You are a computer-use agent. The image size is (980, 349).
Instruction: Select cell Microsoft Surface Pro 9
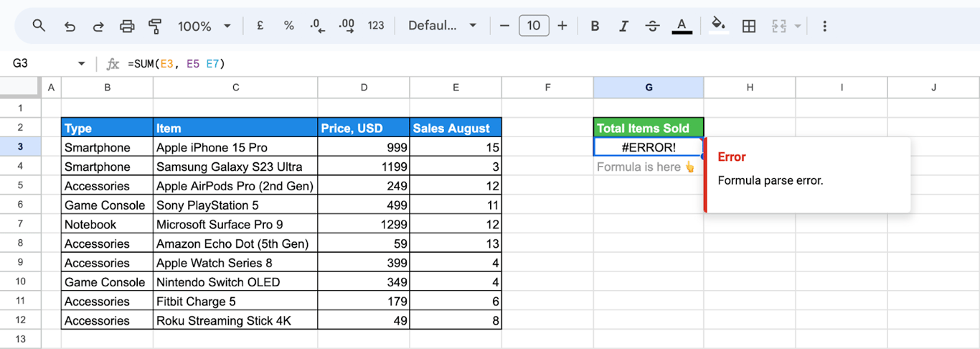(x=235, y=225)
